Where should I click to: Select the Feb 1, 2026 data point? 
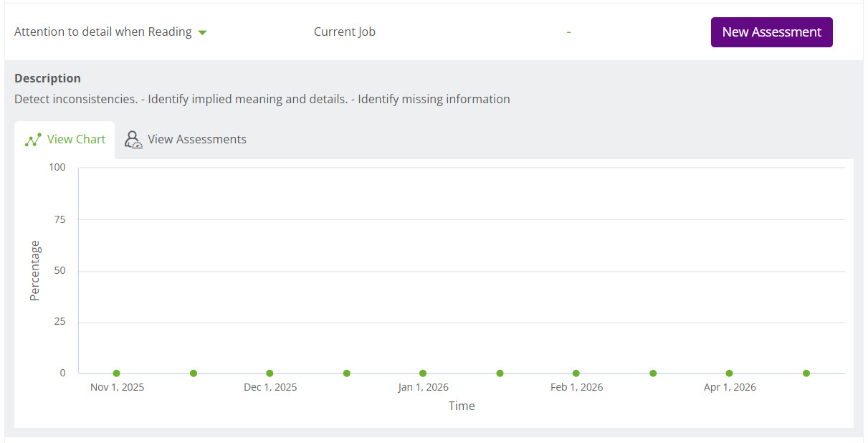click(x=576, y=373)
